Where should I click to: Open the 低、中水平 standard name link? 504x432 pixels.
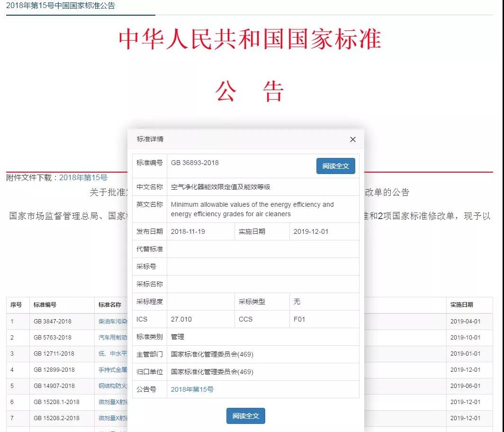point(113,353)
